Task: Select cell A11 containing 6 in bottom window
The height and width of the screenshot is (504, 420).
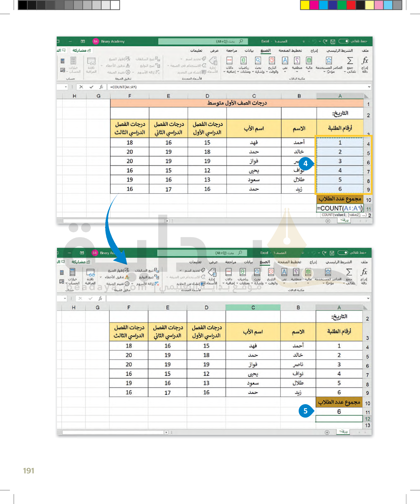Action: tap(339, 412)
